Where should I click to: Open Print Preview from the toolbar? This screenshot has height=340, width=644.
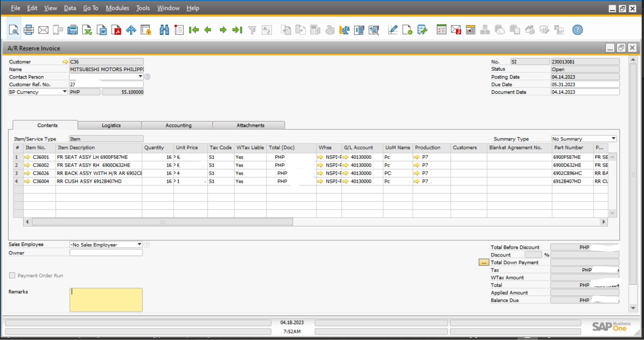click(14, 30)
